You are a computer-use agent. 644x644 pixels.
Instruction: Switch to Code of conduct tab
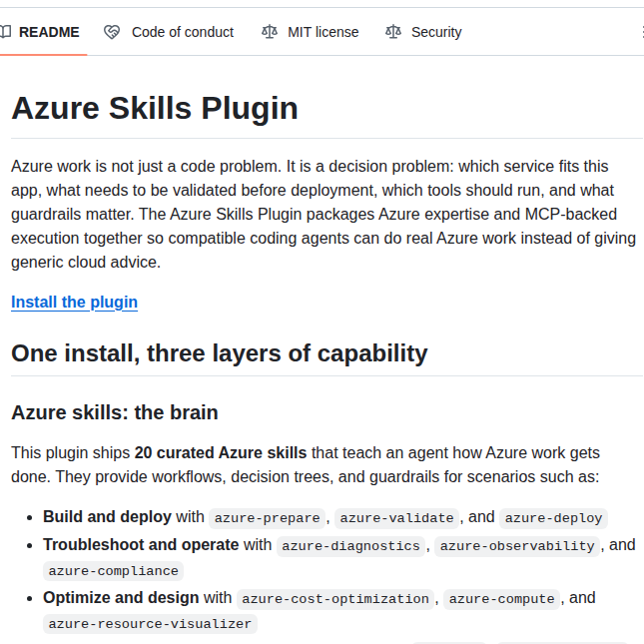(169, 32)
